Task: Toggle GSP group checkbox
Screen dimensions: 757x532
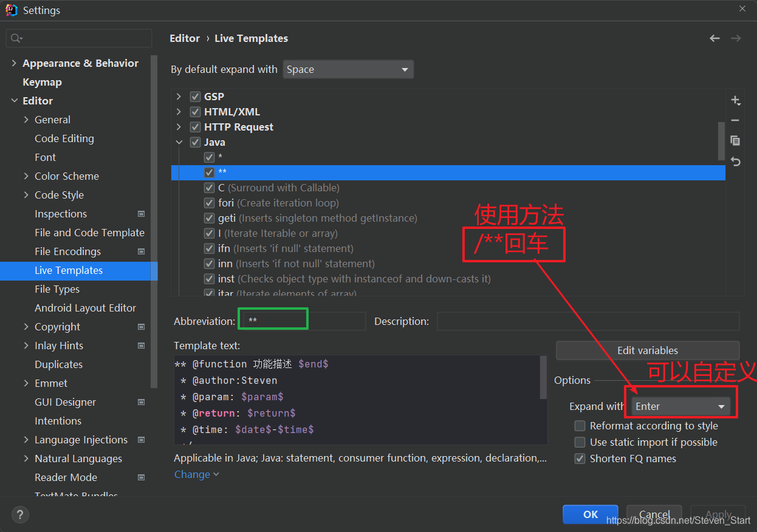Action: pos(195,97)
